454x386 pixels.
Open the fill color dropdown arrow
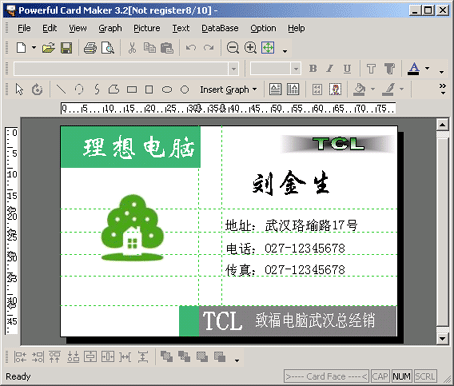tap(373, 89)
